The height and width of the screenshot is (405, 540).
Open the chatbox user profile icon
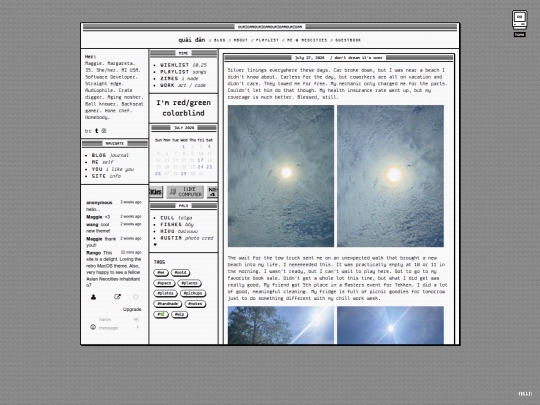[93, 297]
